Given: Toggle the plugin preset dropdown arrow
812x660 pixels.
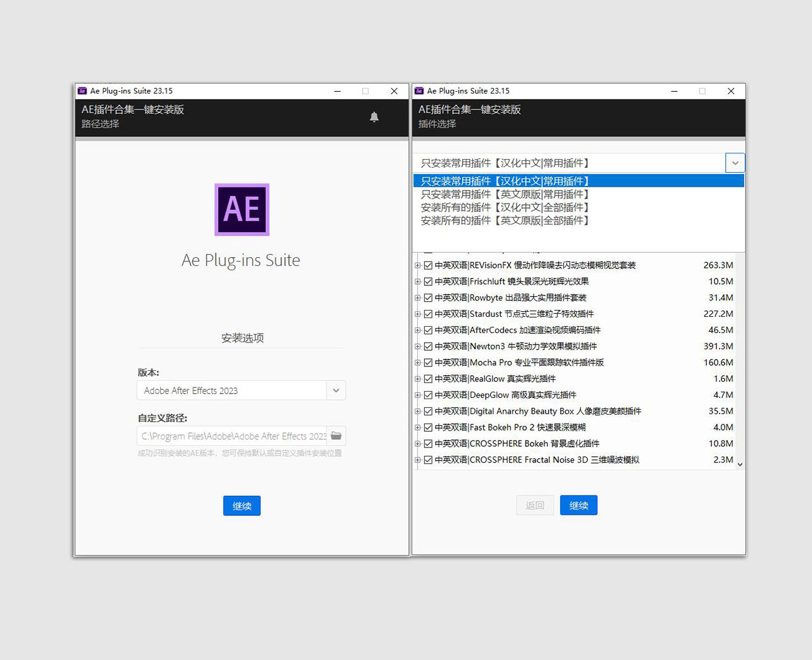Looking at the screenshot, I should [735, 163].
